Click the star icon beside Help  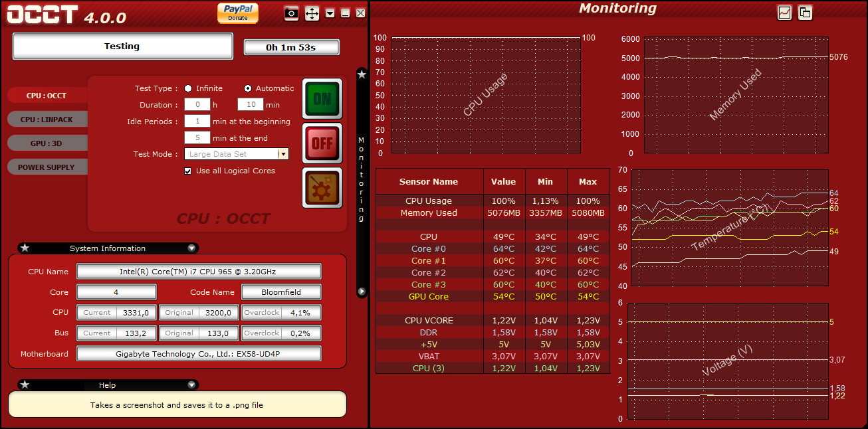(25, 385)
